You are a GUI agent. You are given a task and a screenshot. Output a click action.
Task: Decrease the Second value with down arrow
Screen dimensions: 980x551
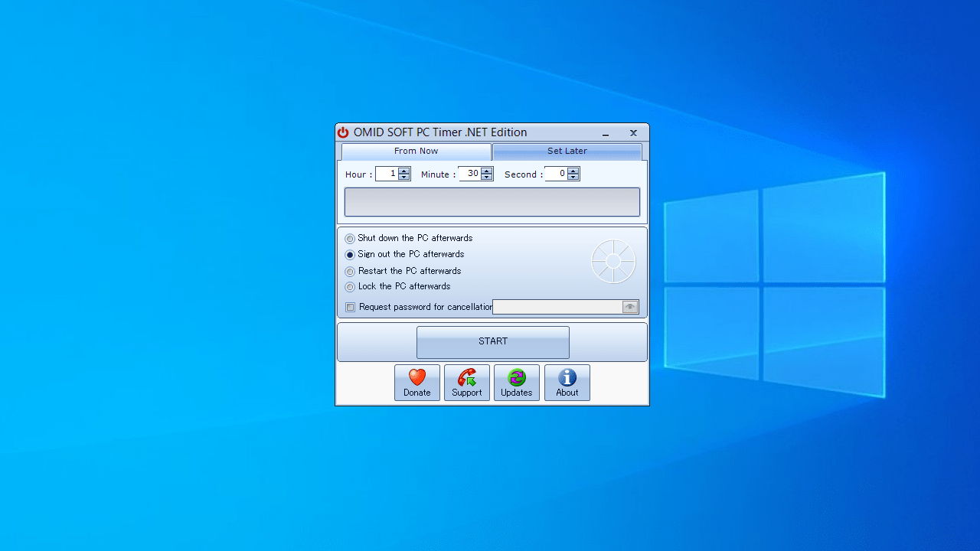[573, 177]
